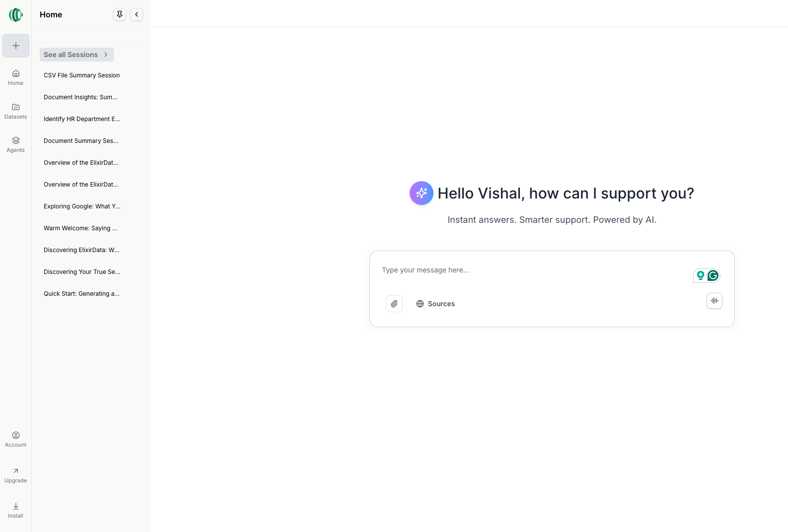Collapse the sidebar panel with chevron
The width and height of the screenshot is (788, 532).
point(137,14)
